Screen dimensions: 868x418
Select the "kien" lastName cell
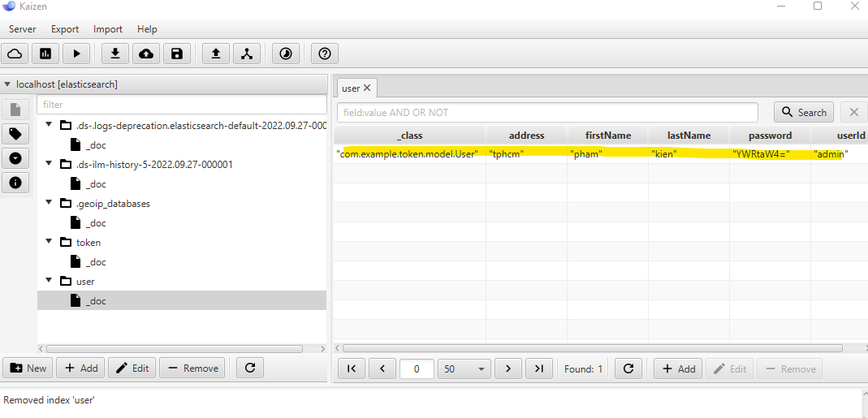point(689,154)
